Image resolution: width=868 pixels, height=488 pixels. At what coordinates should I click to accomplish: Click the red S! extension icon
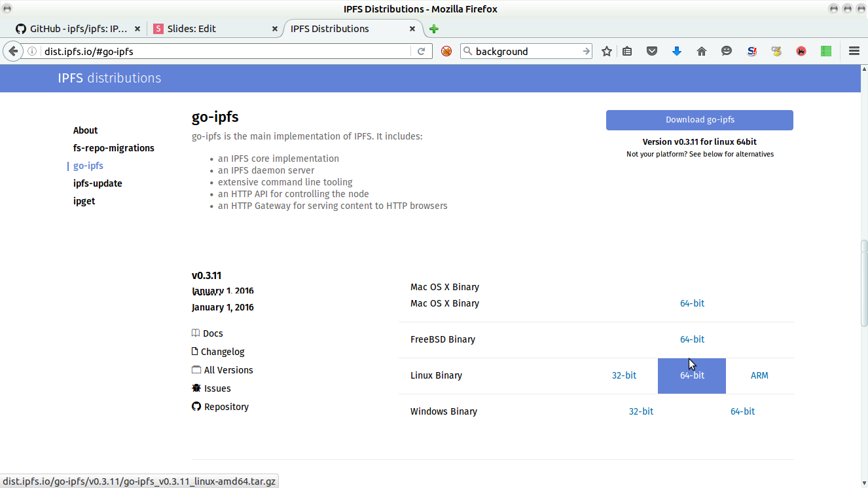pyautogui.click(x=751, y=51)
